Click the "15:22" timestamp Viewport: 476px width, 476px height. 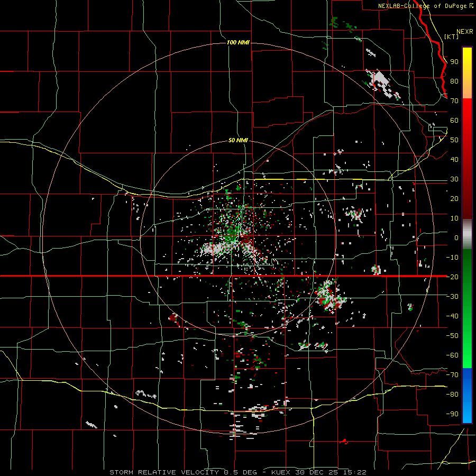354,472
